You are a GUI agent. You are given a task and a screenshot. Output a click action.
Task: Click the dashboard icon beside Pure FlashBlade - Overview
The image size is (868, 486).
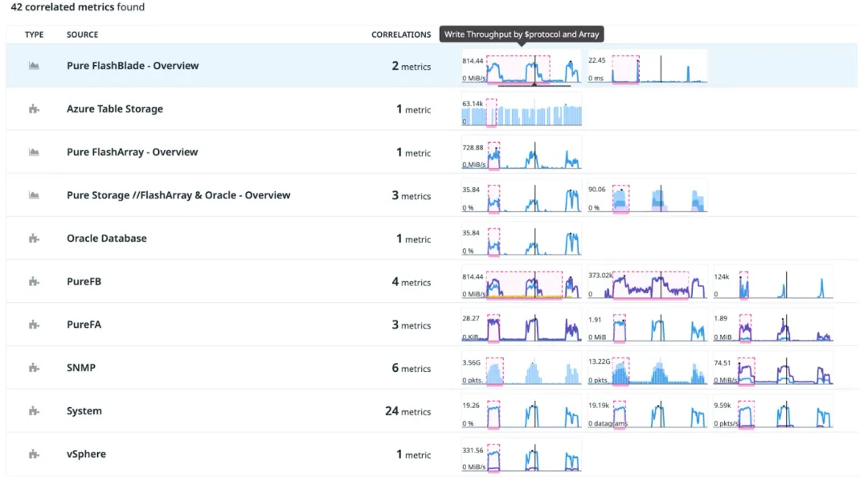[x=34, y=66]
